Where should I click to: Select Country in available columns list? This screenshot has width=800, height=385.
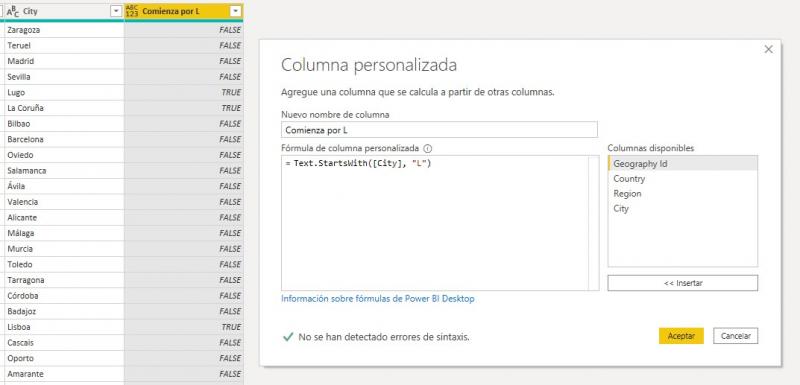683,178
